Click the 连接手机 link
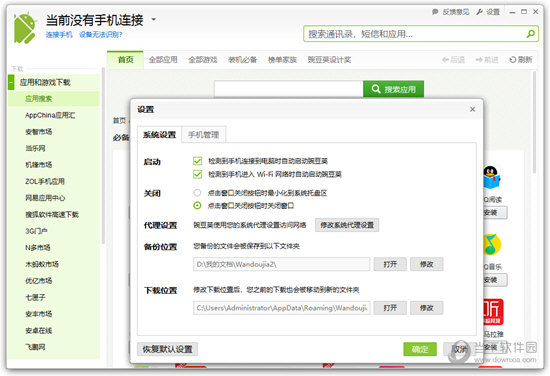 click(59, 34)
